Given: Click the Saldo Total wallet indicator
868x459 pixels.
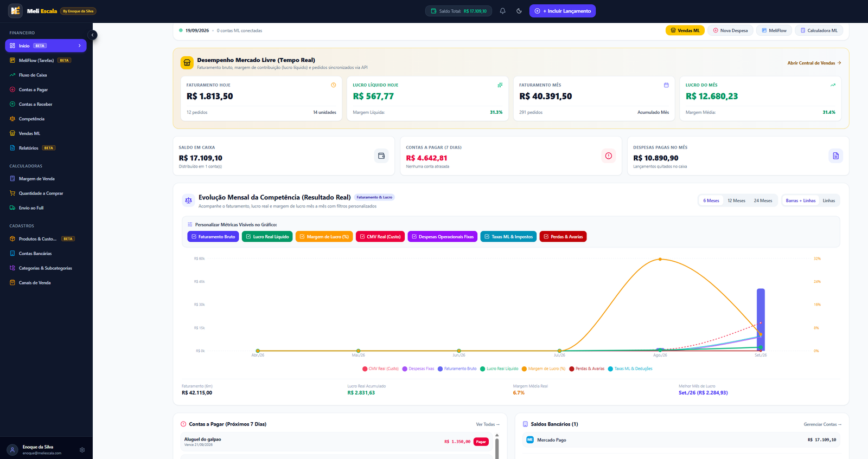Looking at the screenshot, I should pyautogui.click(x=458, y=11).
